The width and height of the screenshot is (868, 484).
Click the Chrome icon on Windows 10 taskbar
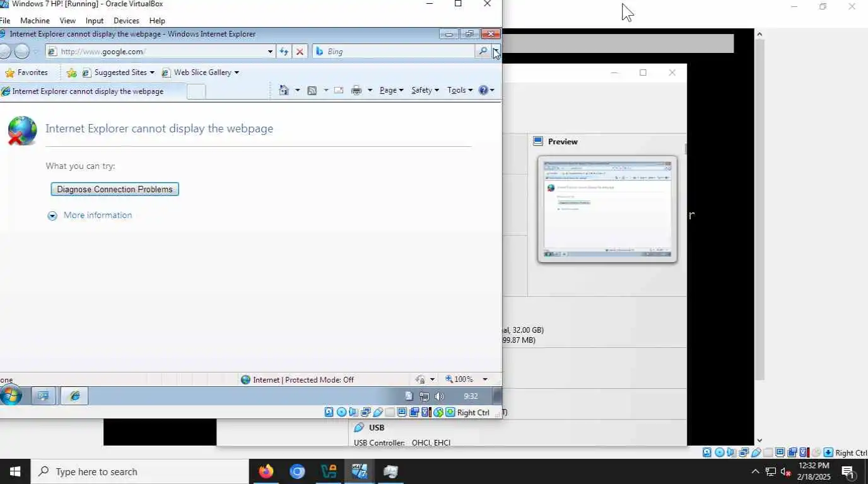[x=297, y=471]
